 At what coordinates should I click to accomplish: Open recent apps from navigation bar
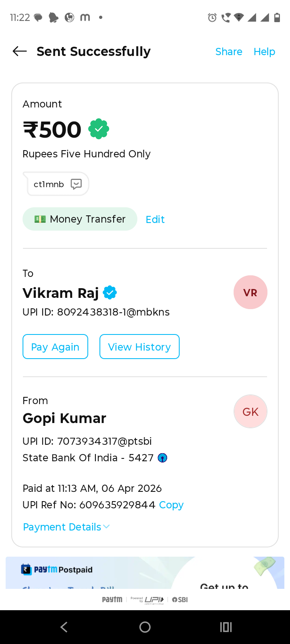(226, 627)
